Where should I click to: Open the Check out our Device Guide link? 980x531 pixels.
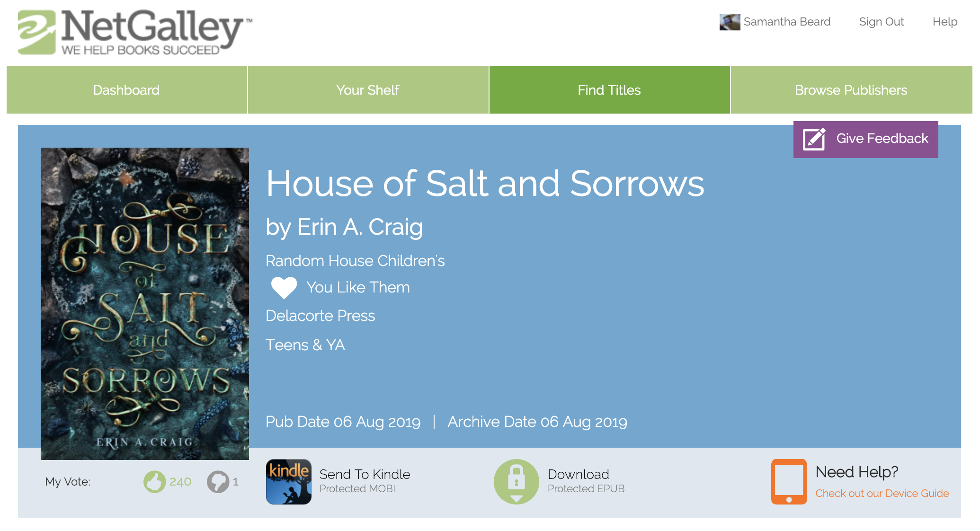pos(882,493)
